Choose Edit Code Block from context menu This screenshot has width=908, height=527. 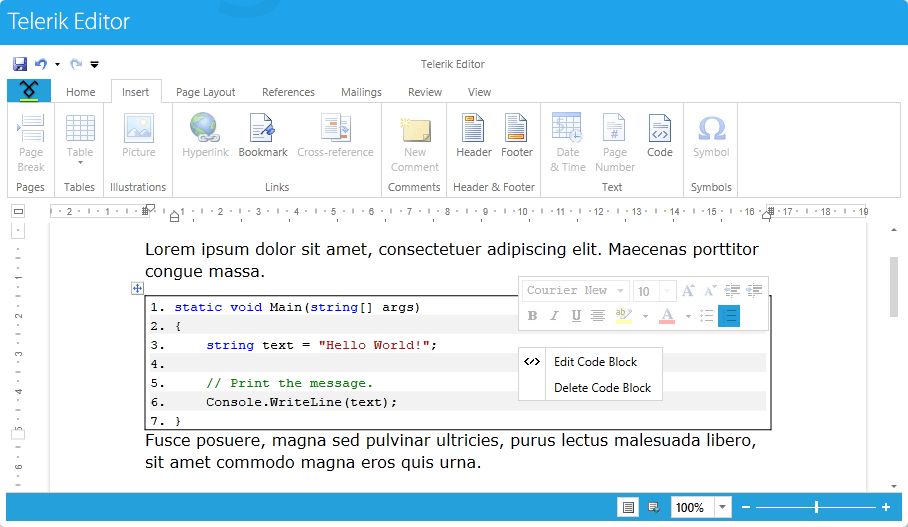pyautogui.click(x=590, y=362)
